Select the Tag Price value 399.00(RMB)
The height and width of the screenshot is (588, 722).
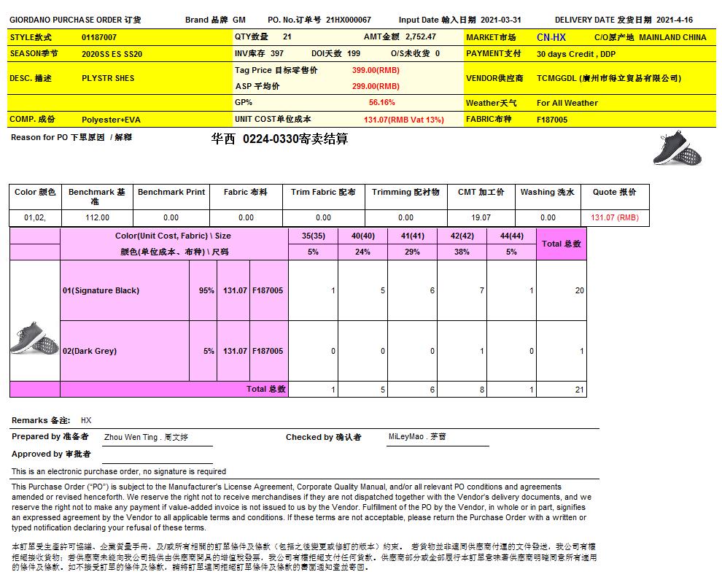(x=376, y=71)
